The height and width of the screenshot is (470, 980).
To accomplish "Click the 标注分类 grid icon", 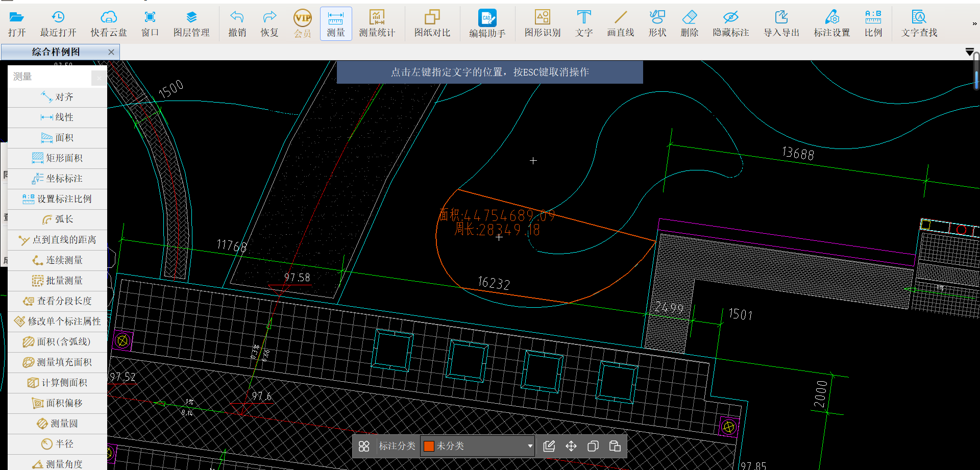I will [364, 447].
